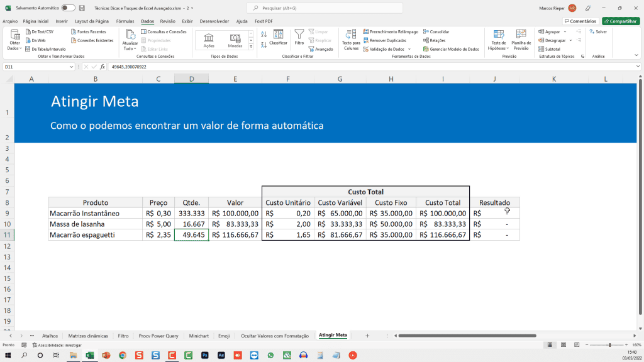Launch the Solver add-in
Image resolution: width=644 pixels, height=362 pixels.
pyautogui.click(x=598, y=31)
